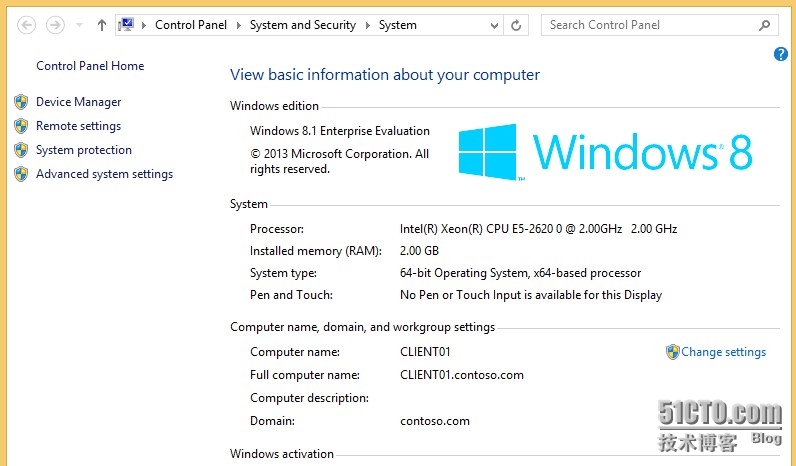Open Advanced system settings link
The image size is (796, 466).
[x=105, y=174]
